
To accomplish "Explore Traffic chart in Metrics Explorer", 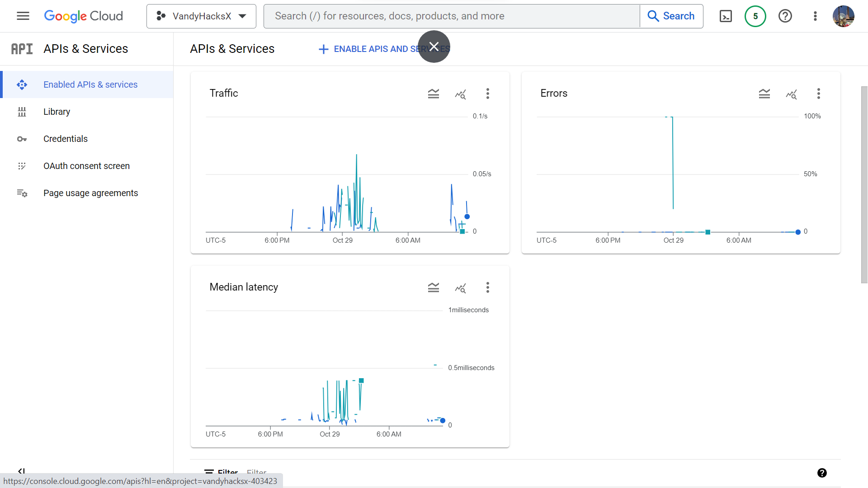I will (x=460, y=94).
